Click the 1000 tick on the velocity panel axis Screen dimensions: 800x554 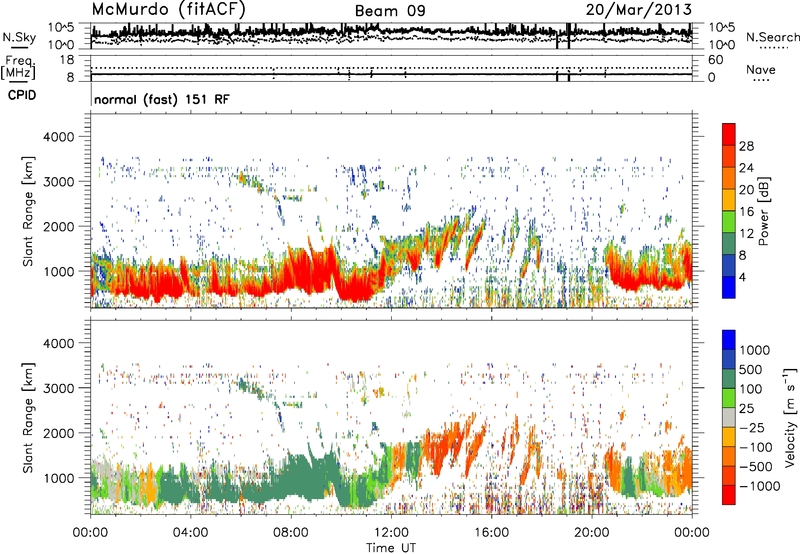pyautogui.click(x=58, y=478)
